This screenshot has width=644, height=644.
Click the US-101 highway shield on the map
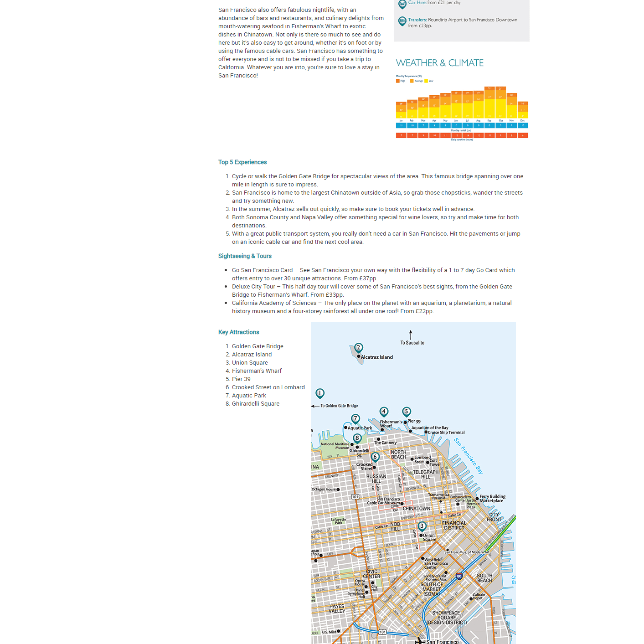[x=356, y=497]
